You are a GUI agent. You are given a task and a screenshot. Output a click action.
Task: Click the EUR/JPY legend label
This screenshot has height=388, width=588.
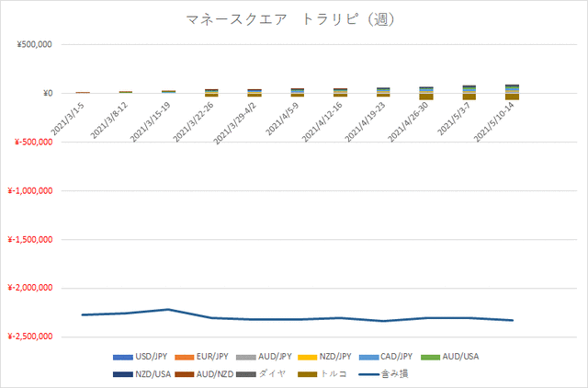tap(212, 357)
